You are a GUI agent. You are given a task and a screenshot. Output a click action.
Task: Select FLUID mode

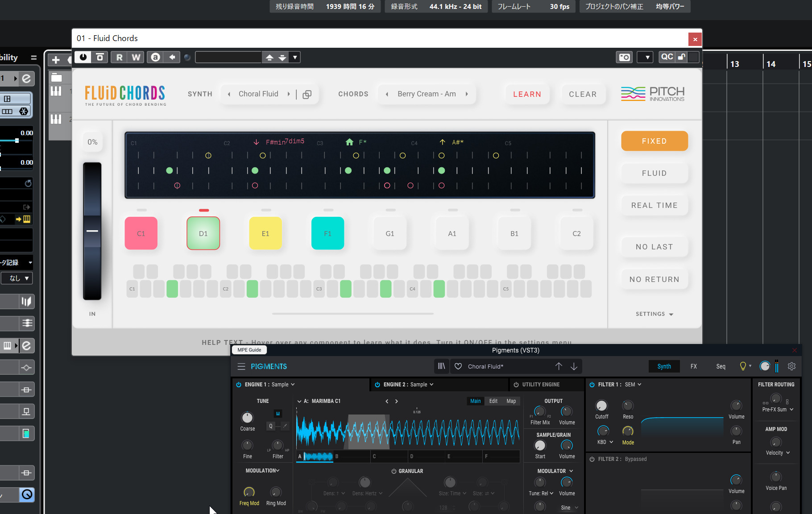(655, 173)
